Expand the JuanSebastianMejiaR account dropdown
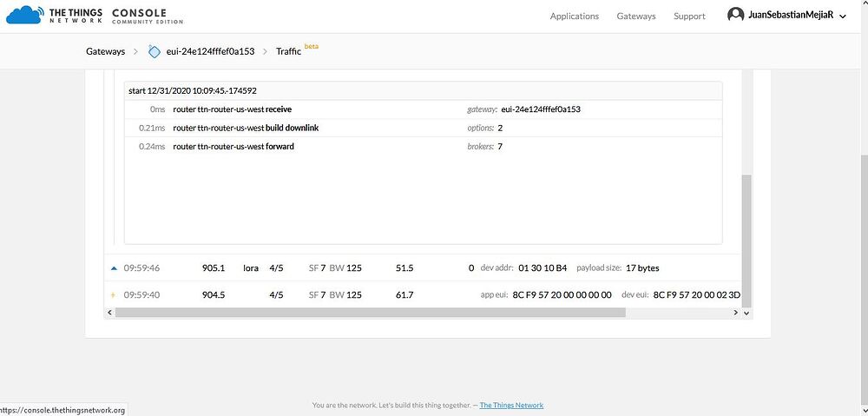868x416 pixels. 843,17
